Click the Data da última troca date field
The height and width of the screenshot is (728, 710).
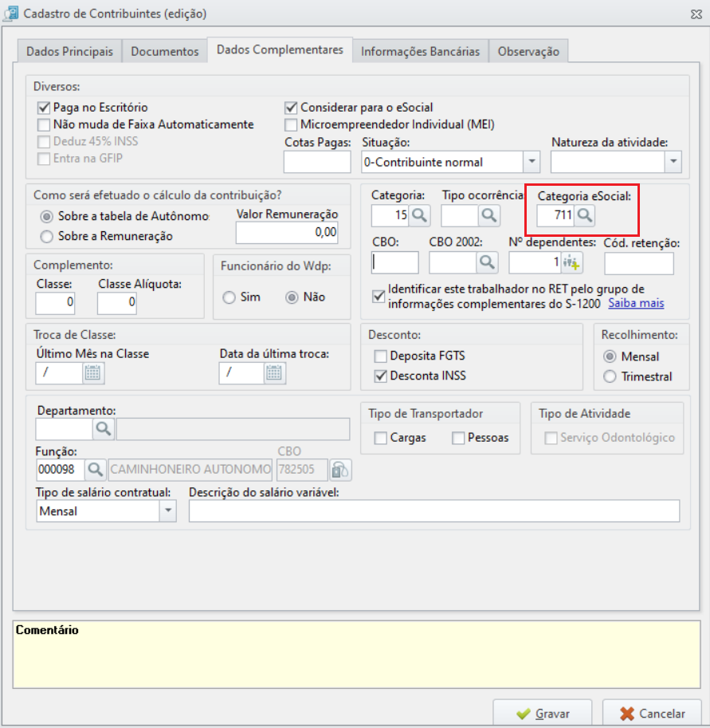tap(241, 373)
